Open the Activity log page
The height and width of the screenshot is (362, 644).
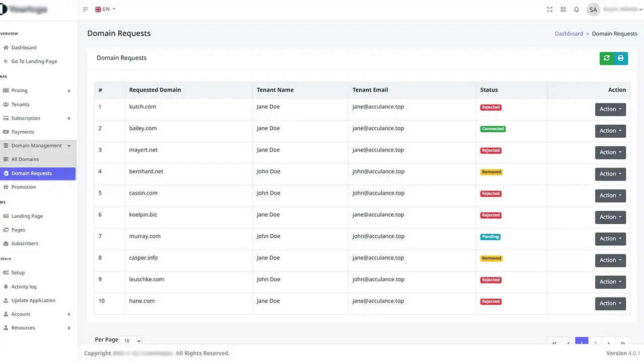click(x=24, y=287)
